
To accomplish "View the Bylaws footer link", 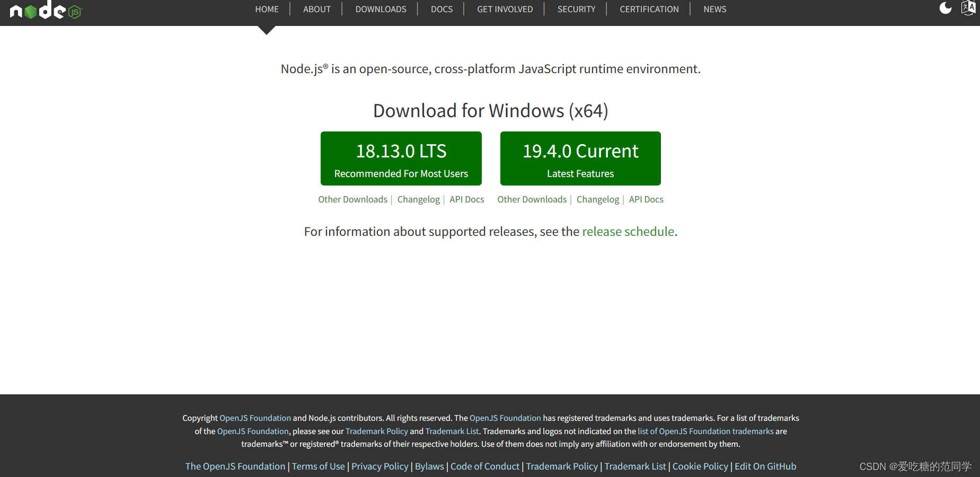I will 429,466.
